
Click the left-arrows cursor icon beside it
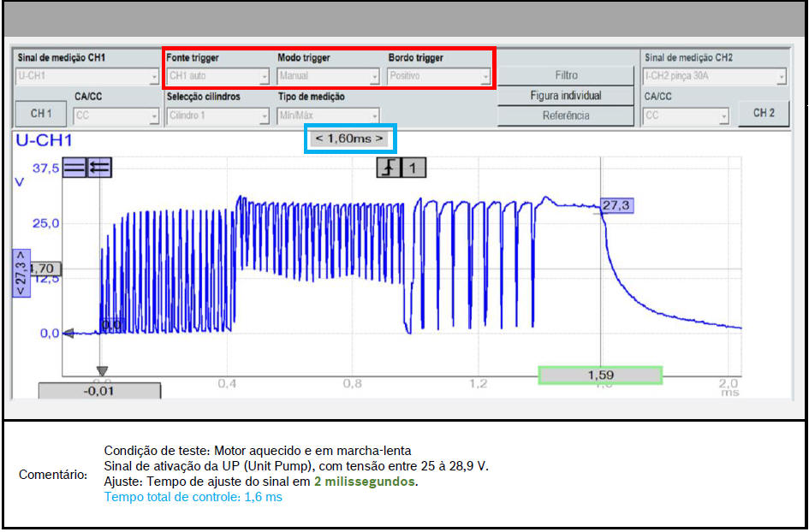point(99,168)
